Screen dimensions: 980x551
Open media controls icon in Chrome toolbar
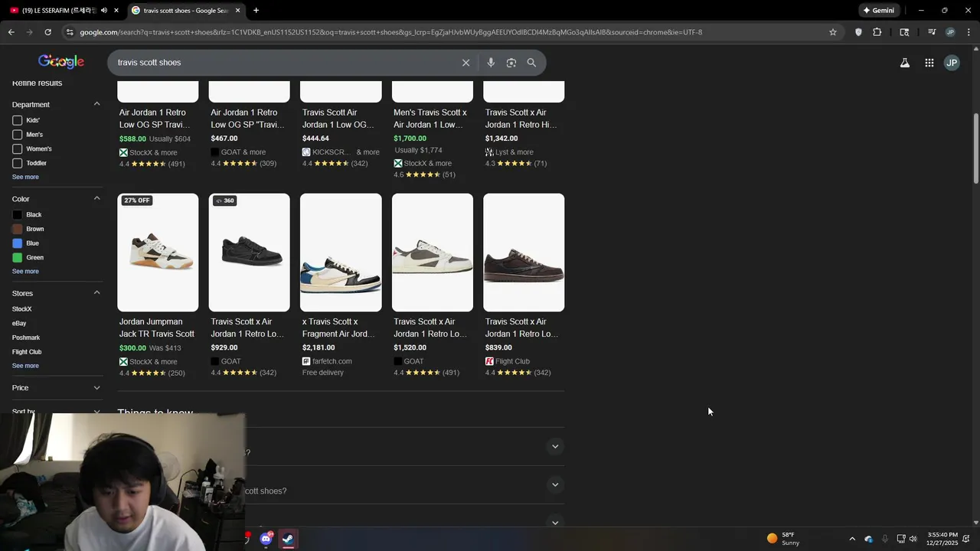[x=932, y=32]
